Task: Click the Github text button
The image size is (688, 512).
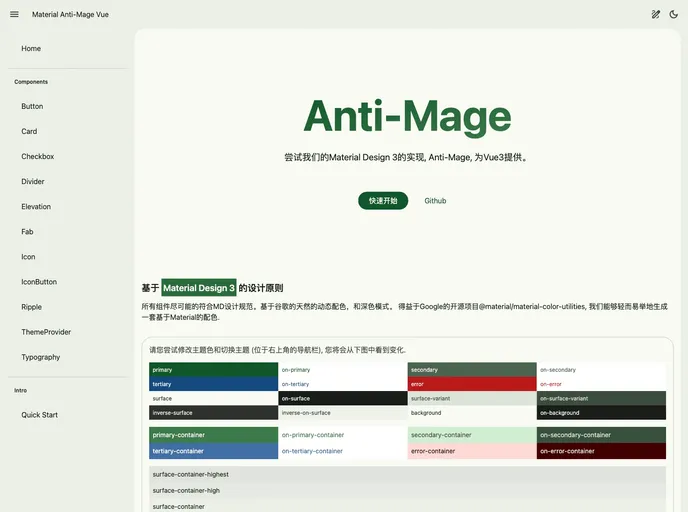Action: point(435,201)
